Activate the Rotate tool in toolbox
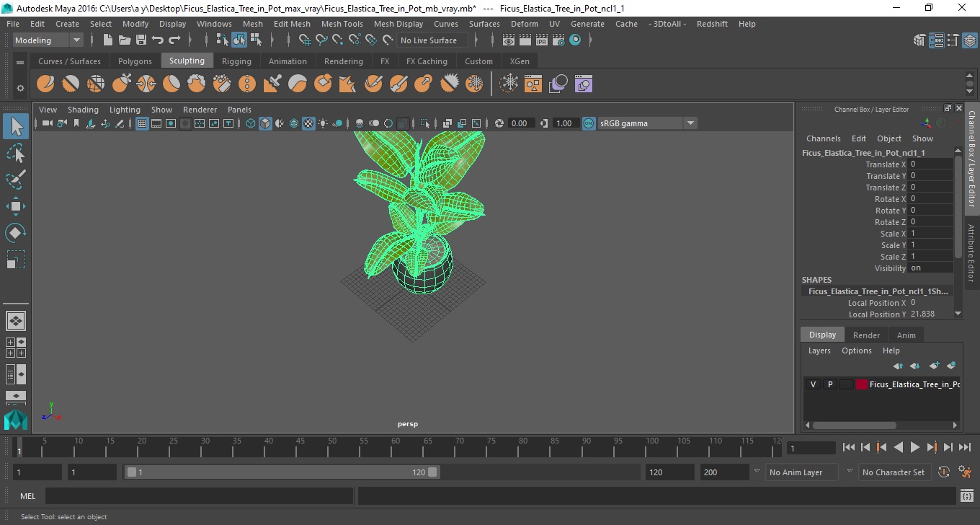 click(16, 233)
